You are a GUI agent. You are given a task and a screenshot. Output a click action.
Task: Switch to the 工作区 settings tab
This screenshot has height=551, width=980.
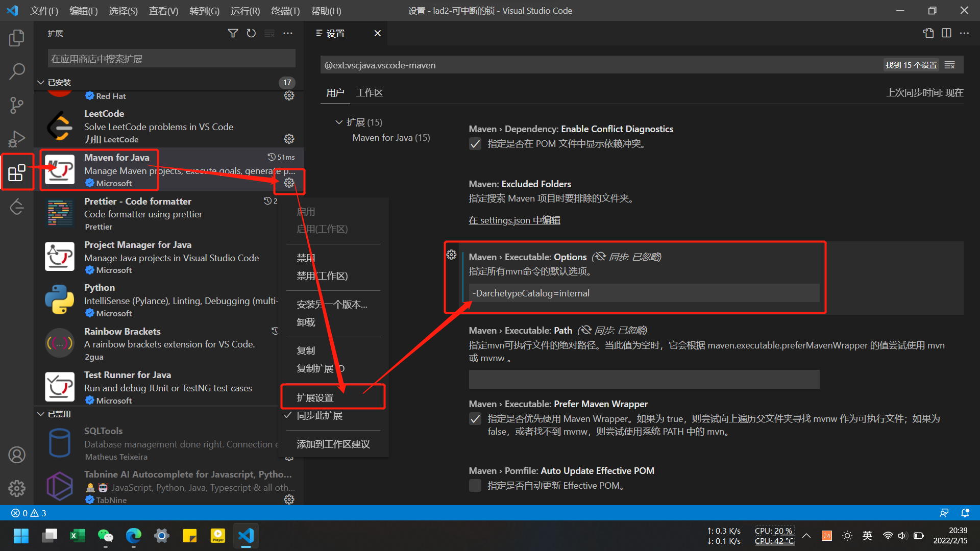click(369, 93)
